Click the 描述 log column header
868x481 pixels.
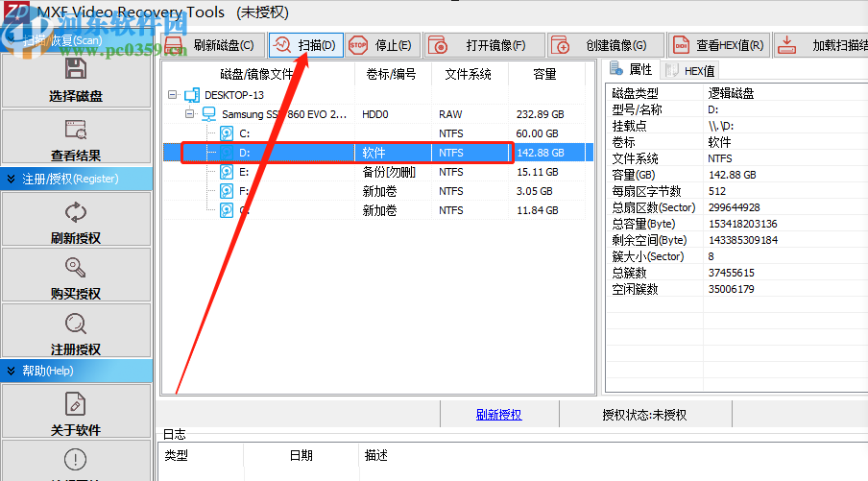[x=375, y=455]
